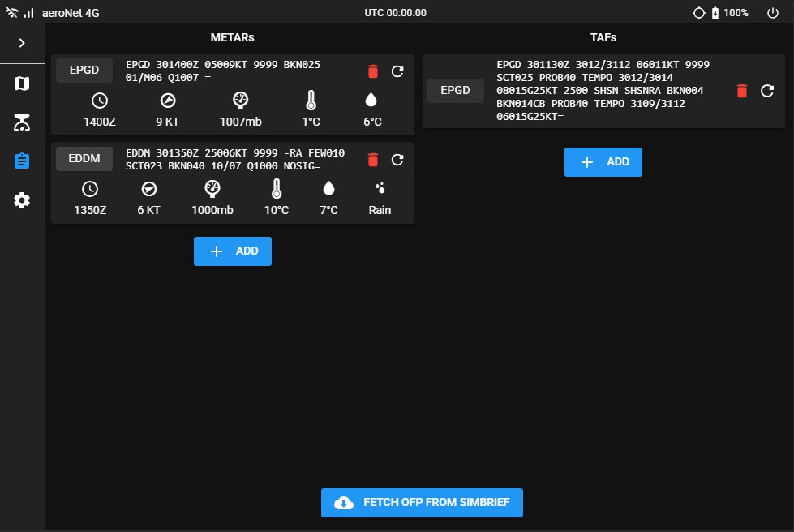Expand the sidebar with the chevron arrow

pyautogui.click(x=22, y=43)
